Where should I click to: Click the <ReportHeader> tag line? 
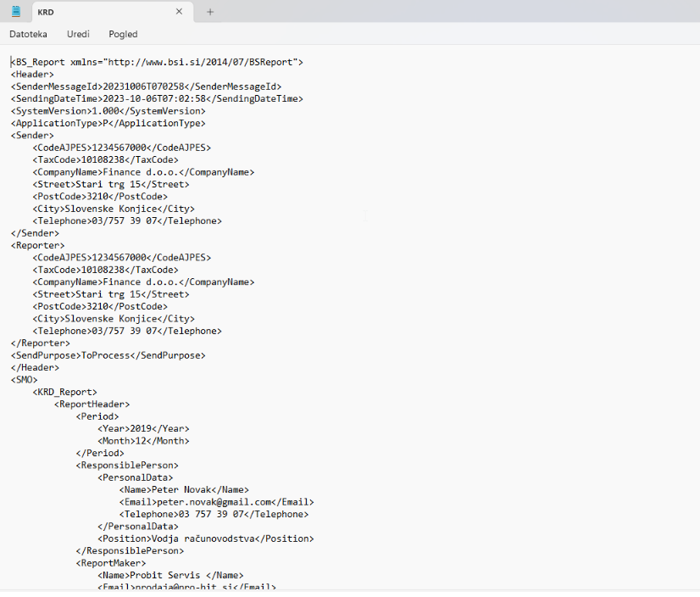92,405
